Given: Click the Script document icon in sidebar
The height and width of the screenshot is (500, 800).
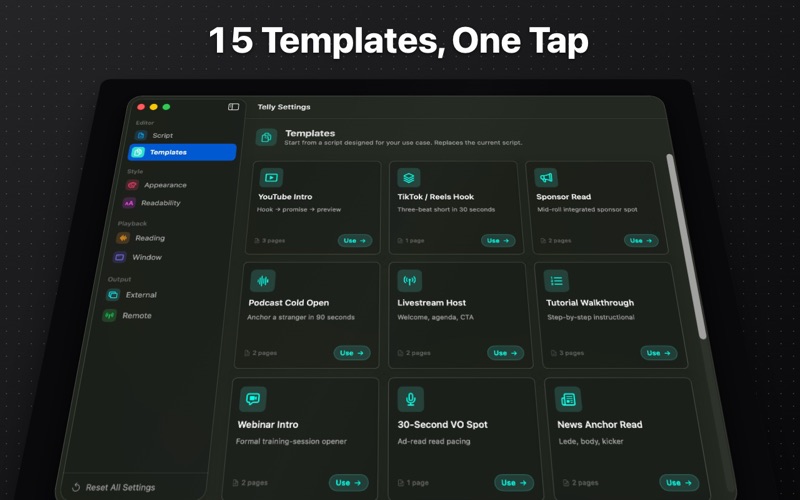Looking at the screenshot, I should pos(141,135).
